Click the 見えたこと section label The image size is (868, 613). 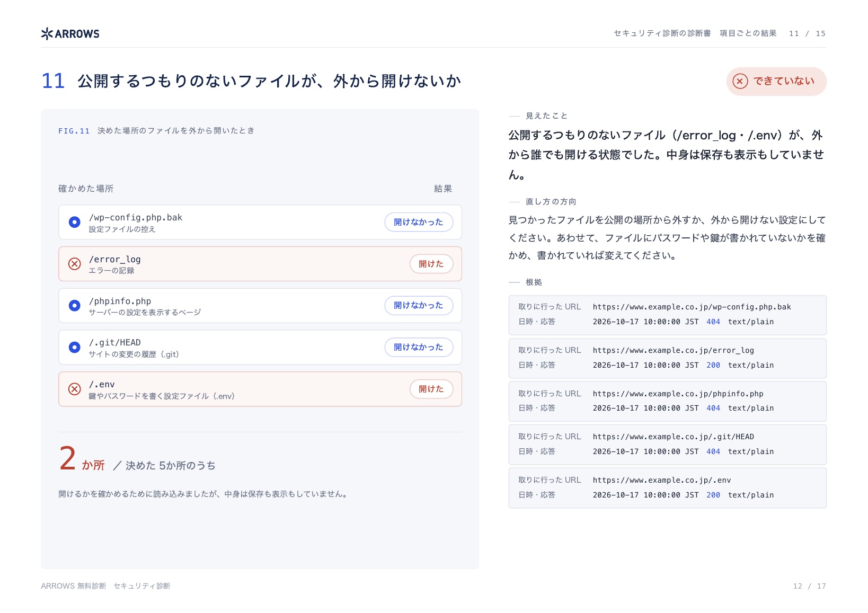coord(546,116)
